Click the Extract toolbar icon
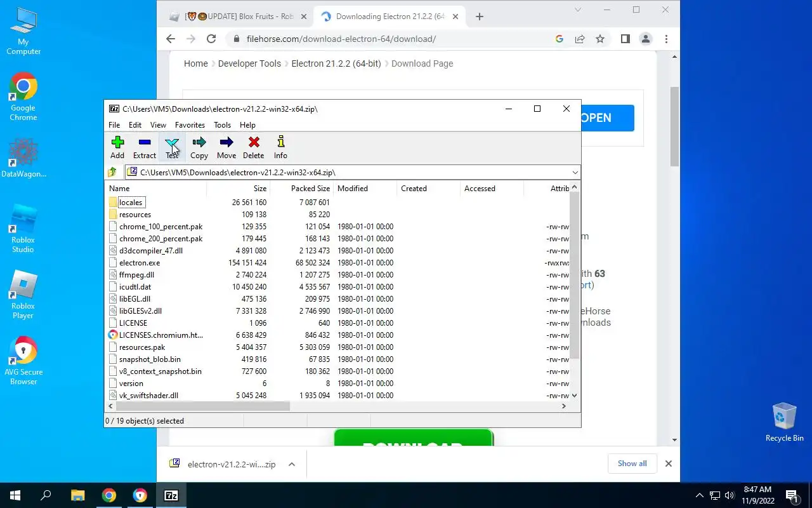812x508 pixels. pyautogui.click(x=145, y=142)
